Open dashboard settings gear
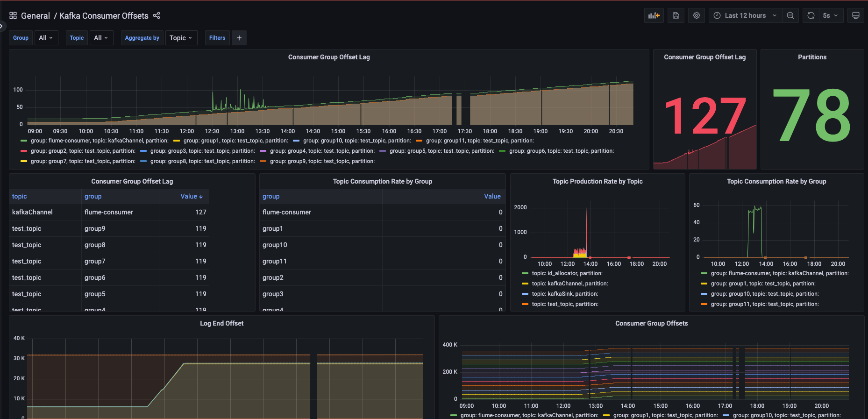868x419 pixels. point(696,15)
